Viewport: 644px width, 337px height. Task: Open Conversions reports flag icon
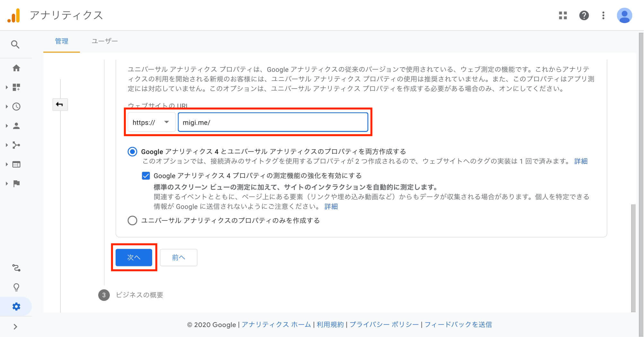point(16,184)
